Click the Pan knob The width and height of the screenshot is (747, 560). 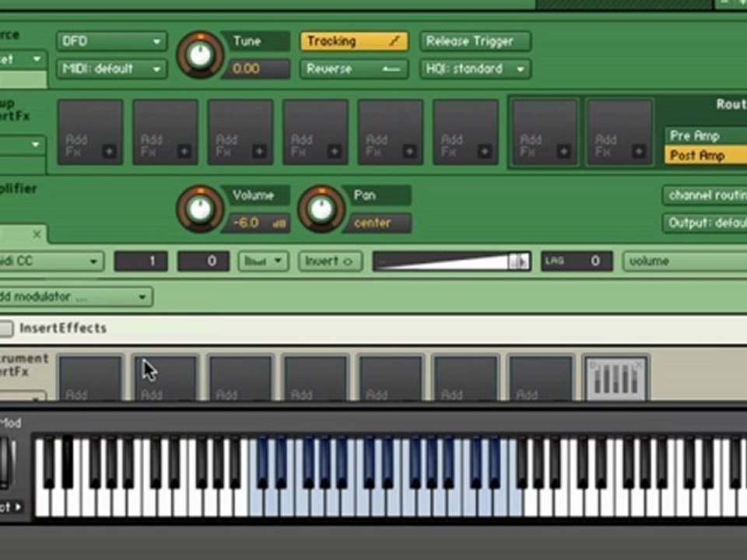click(321, 209)
